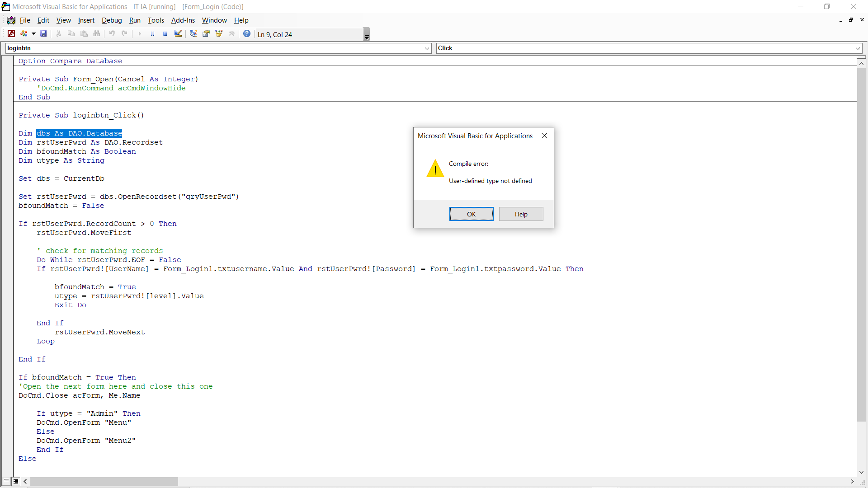
Task: Click the Break pause icon
Action: (x=153, y=34)
